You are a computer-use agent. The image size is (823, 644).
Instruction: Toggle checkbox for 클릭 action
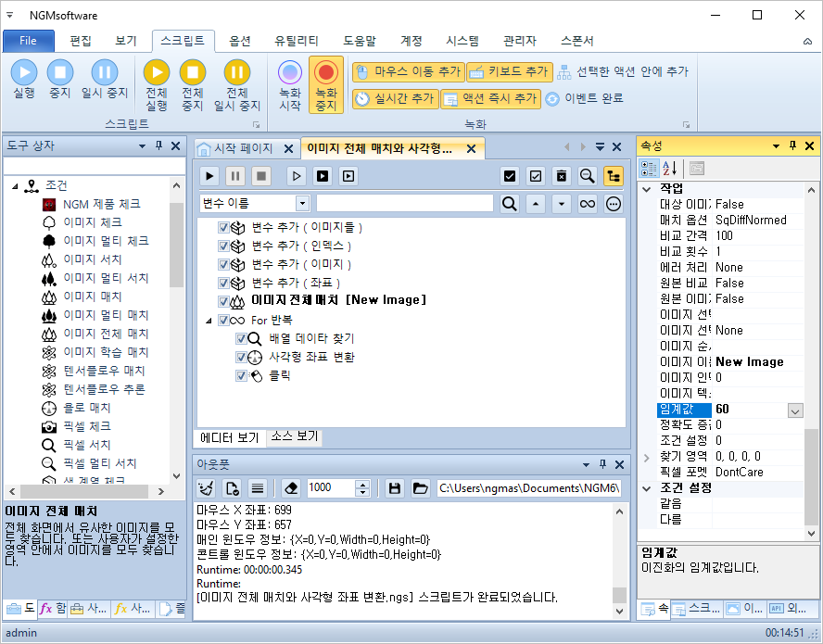click(242, 376)
